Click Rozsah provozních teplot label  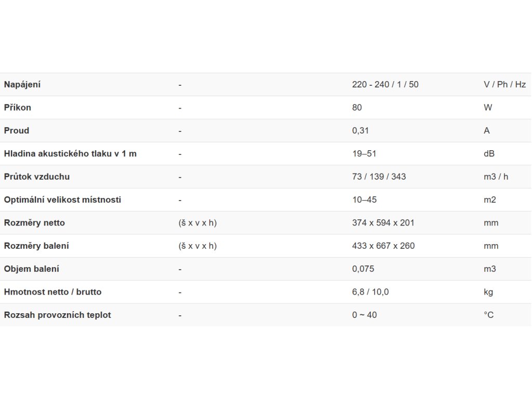tap(57, 315)
